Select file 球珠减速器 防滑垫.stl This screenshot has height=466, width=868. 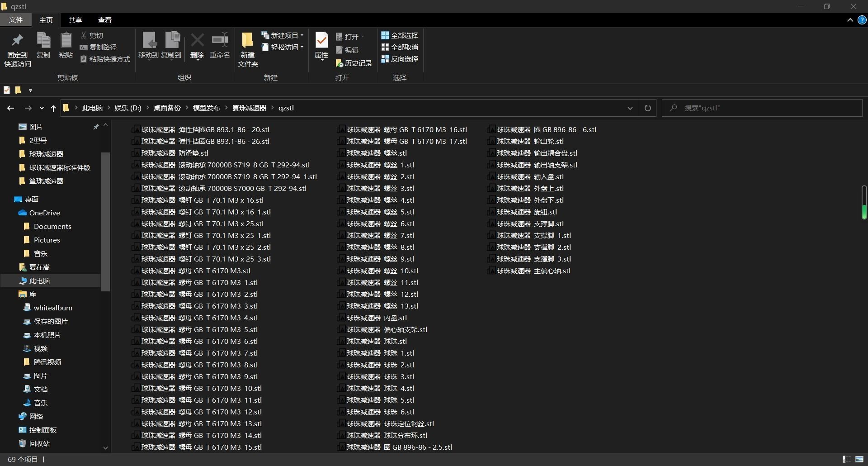pyautogui.click(x=170, y=153)
